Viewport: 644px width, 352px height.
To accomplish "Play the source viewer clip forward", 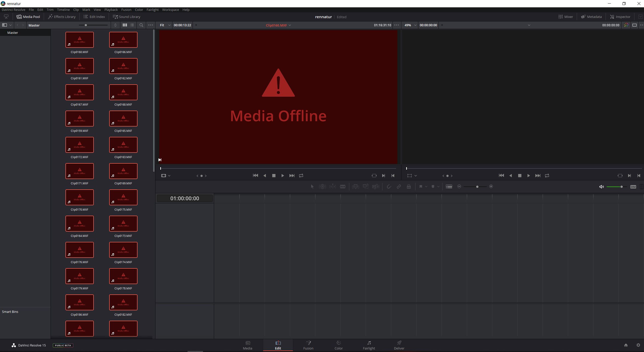I will pyautogui.click(x=283, y=176).
